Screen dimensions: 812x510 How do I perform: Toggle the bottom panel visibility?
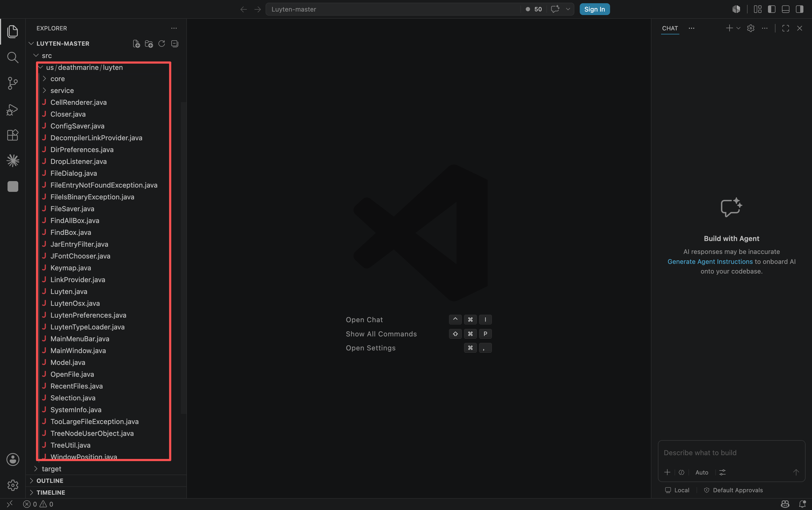(785, 9)
